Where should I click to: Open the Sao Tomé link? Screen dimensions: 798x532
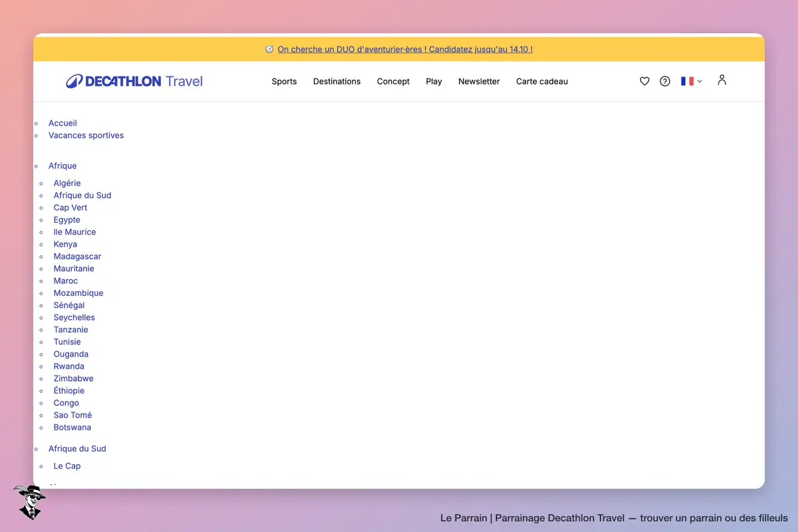tap(72, 415)
